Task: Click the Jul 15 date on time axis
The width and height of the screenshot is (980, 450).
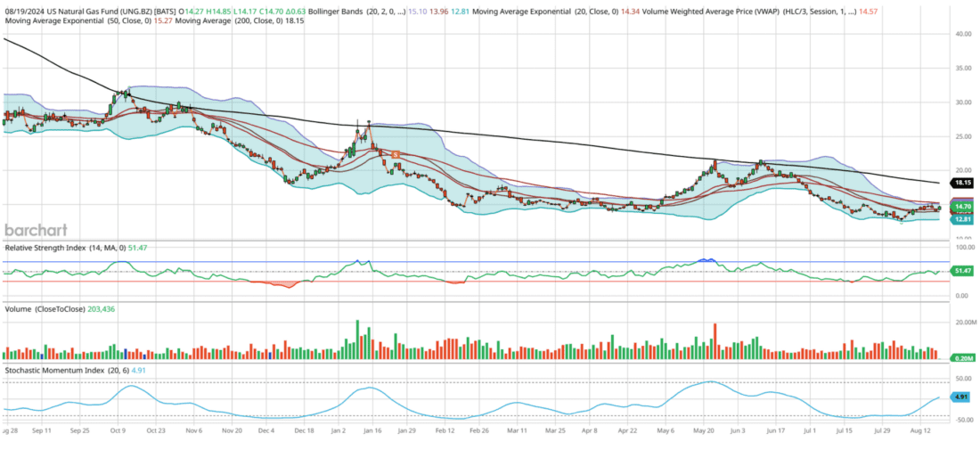Action: [x=845, y=430]
